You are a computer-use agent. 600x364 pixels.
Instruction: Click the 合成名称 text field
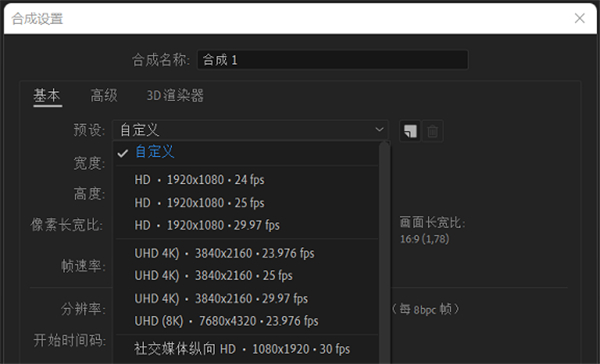[x=333, y=60]
